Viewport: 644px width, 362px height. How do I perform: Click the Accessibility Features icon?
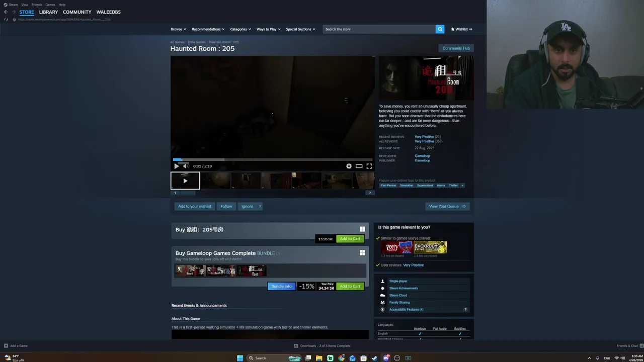382,309
